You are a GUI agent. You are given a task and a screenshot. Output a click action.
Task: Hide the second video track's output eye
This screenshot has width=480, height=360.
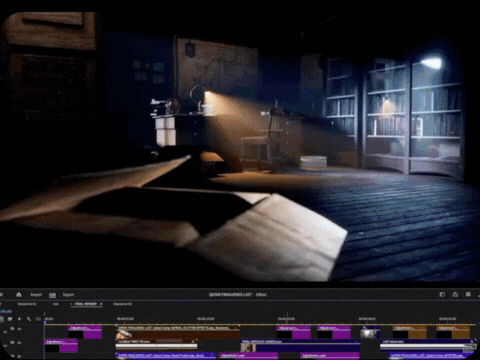click(19, 343)
